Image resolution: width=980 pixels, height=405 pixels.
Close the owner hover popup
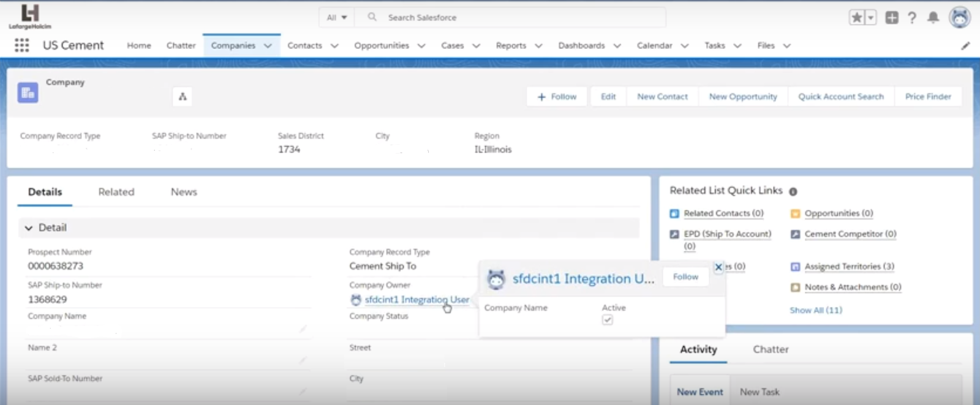(718, 267)
